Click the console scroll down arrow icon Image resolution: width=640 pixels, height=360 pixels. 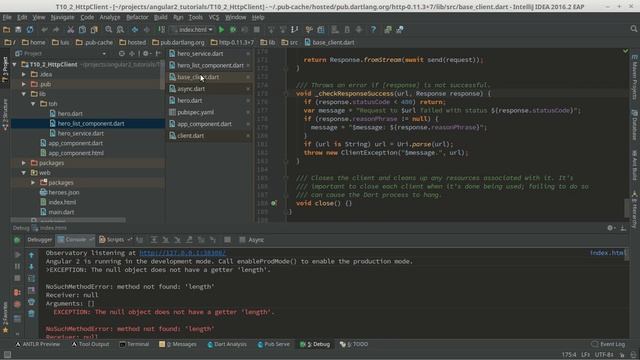31,267
